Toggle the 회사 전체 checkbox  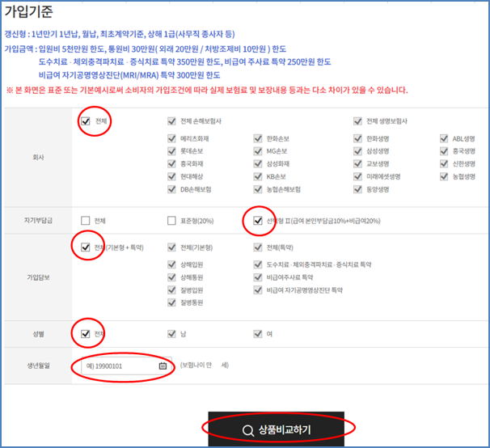86,121
